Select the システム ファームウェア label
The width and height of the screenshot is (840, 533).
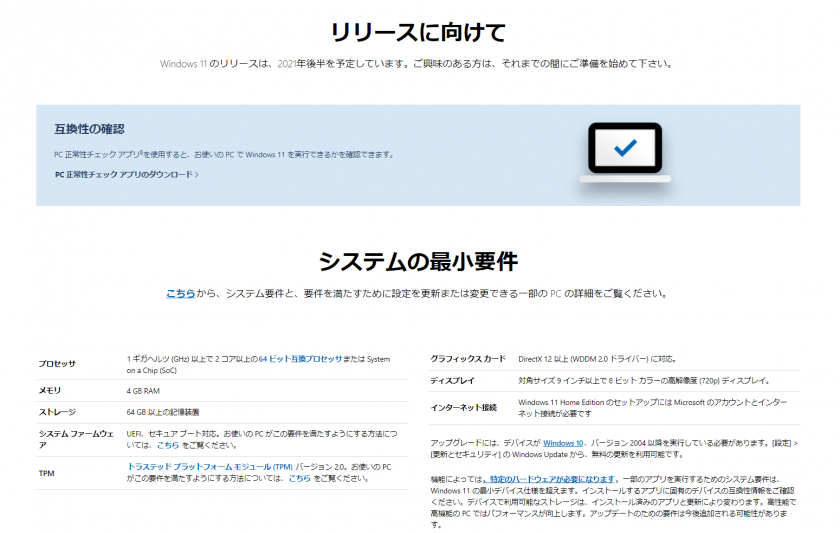pyautogui.click(x=76, y=439)
